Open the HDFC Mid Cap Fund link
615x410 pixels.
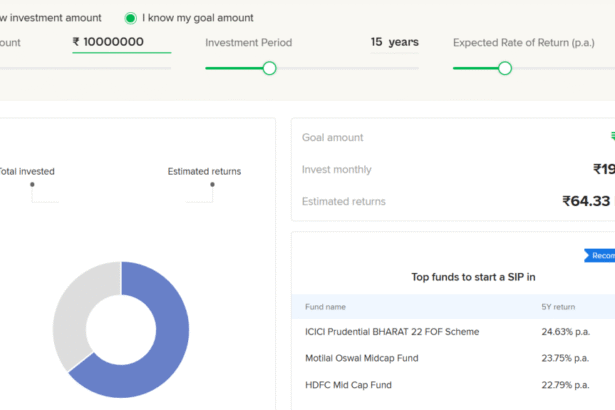coord(348,385)
